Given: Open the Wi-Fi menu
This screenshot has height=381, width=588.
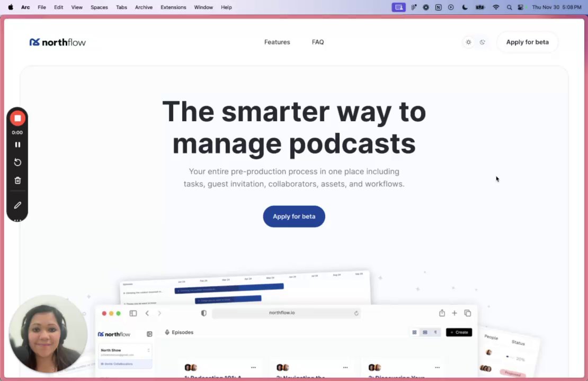Looking at the screenshot, I should pos(496,7).
